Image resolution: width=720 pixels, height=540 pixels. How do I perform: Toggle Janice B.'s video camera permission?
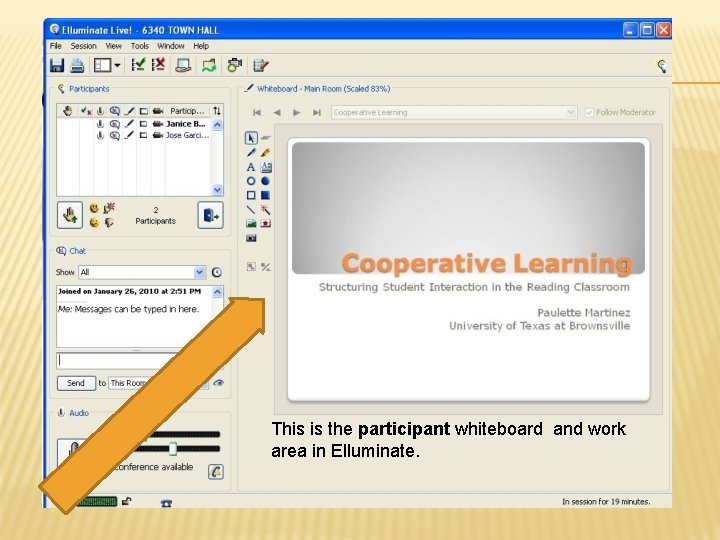(158, 124)
